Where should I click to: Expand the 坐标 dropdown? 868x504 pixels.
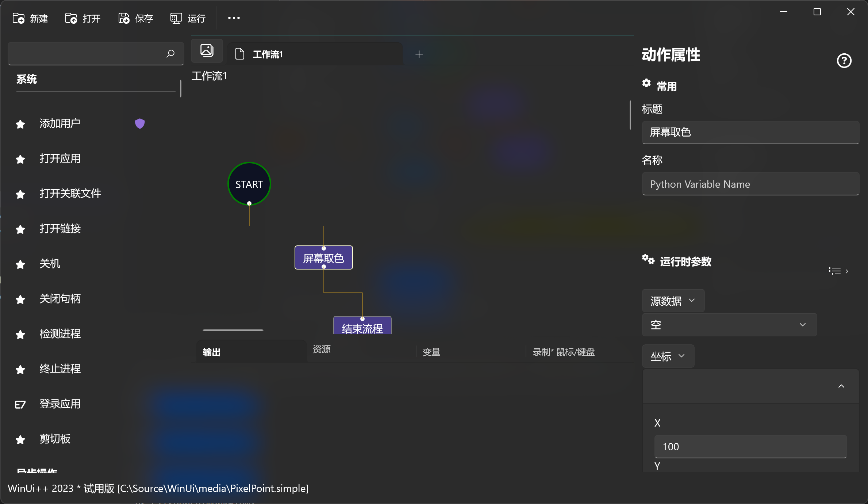coord(668,356)
